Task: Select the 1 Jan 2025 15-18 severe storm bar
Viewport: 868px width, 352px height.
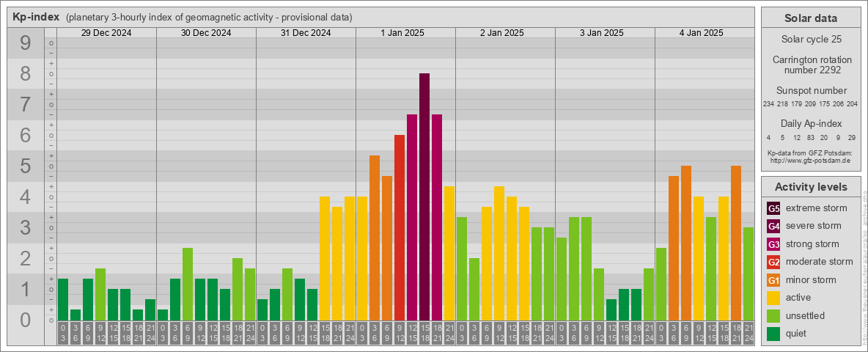Action: pyautogui.click(x=424, y=197)
